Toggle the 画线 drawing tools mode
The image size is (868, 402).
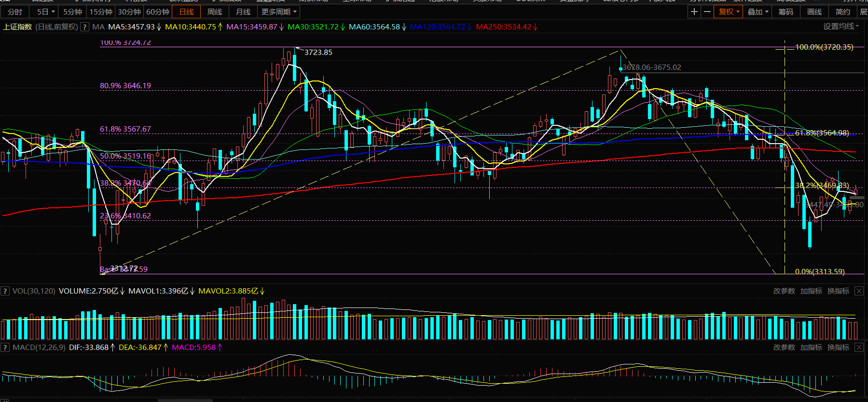coord(814,12)
